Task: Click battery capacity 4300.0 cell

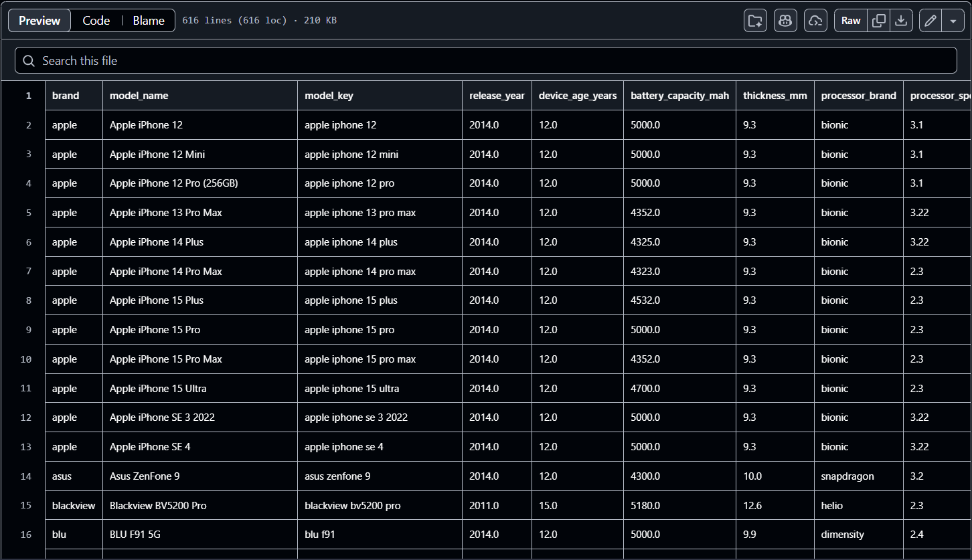Action: pyautogui.click(x=680, y=476)
